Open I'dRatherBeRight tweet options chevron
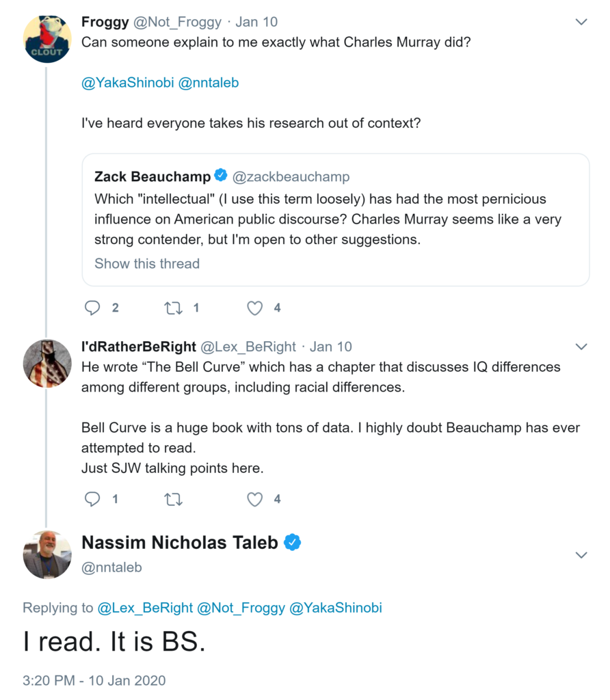The height and width of the screenshot is (700, 610). [x=581, y=347]
